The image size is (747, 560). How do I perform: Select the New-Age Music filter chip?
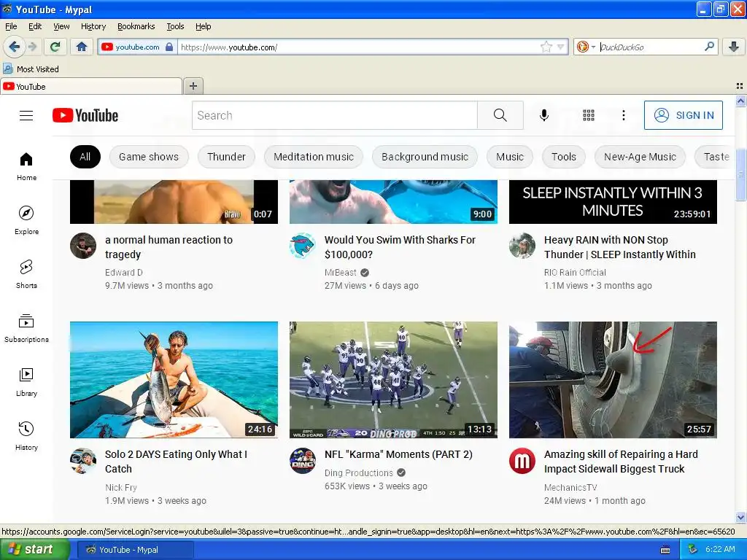(640, 157)
